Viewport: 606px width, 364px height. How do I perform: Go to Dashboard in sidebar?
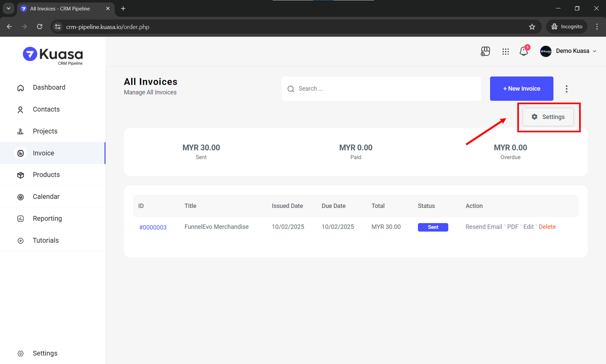(49, 87)
